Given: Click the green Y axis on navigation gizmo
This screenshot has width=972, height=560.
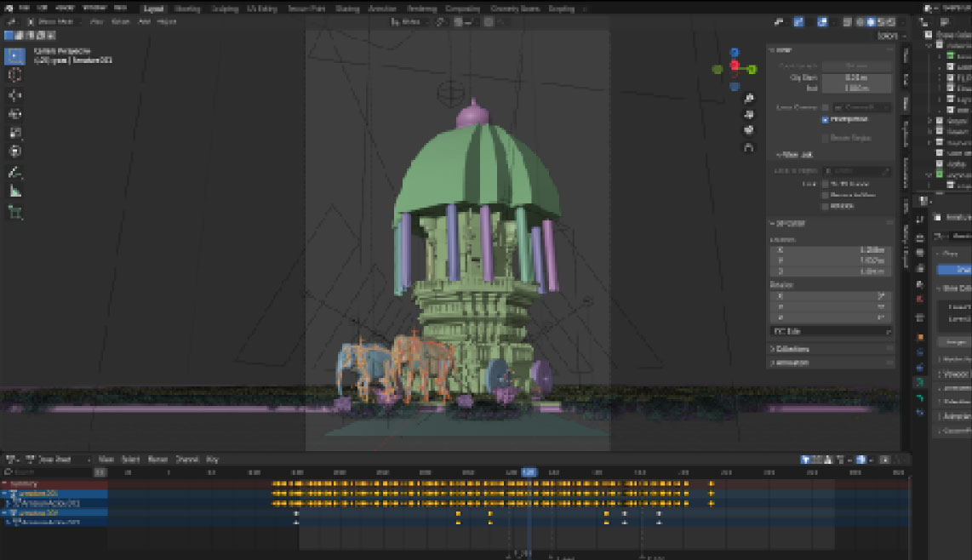Looking at the screenshot, I should 752,69.
